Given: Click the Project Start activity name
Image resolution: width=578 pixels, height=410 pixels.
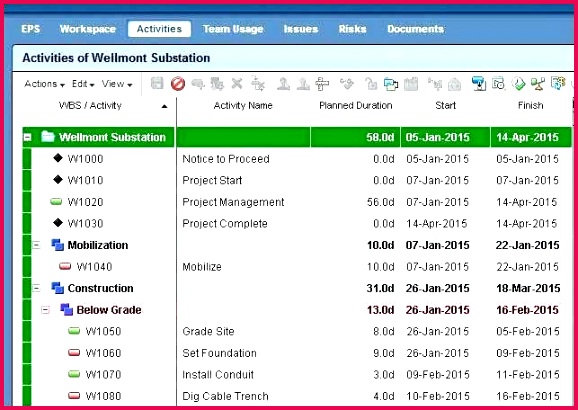Looking at the screenshot, I should click(x=212, y=180).
